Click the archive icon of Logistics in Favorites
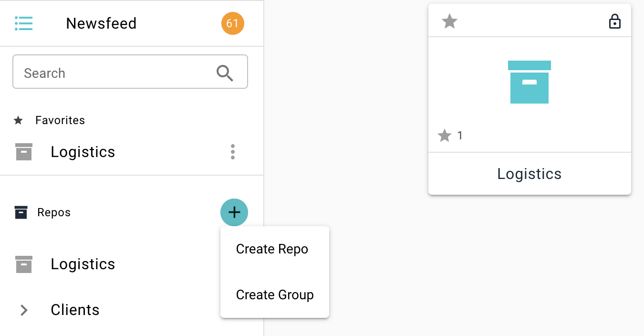644x336 pixels. (x=24, y=152)
